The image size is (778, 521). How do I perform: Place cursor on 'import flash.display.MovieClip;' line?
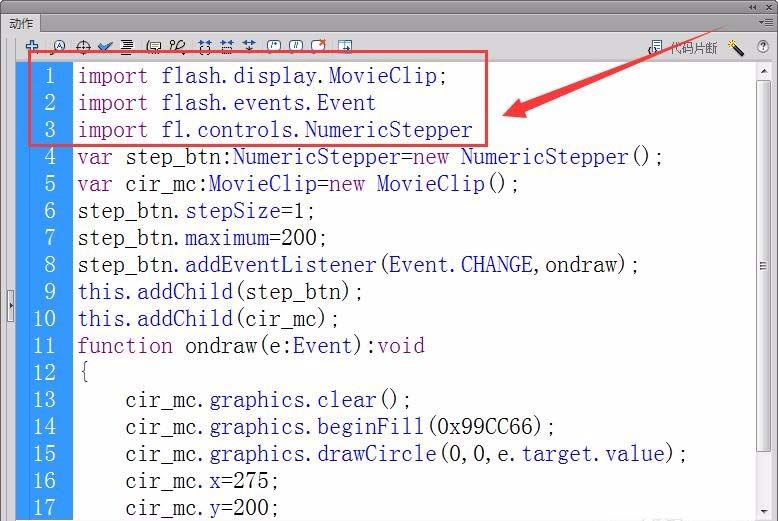click(x=262, y=76)
